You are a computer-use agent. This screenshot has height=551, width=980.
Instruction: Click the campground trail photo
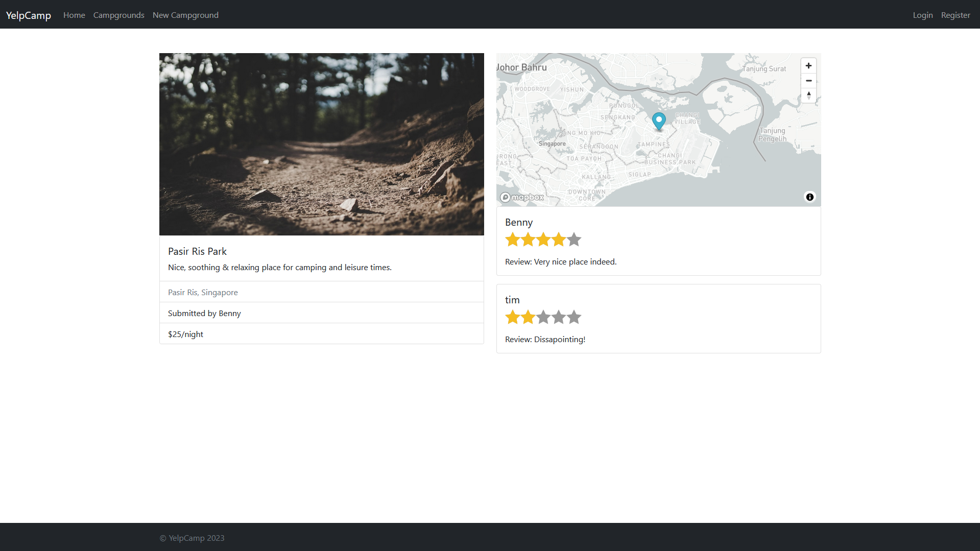321,144
